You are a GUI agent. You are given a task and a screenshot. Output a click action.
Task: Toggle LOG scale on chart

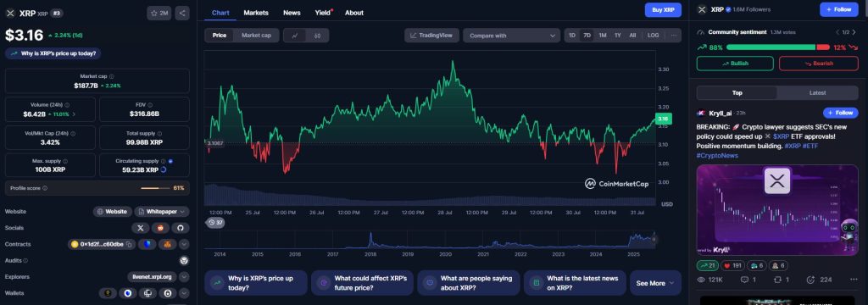[x=654, y=36]
